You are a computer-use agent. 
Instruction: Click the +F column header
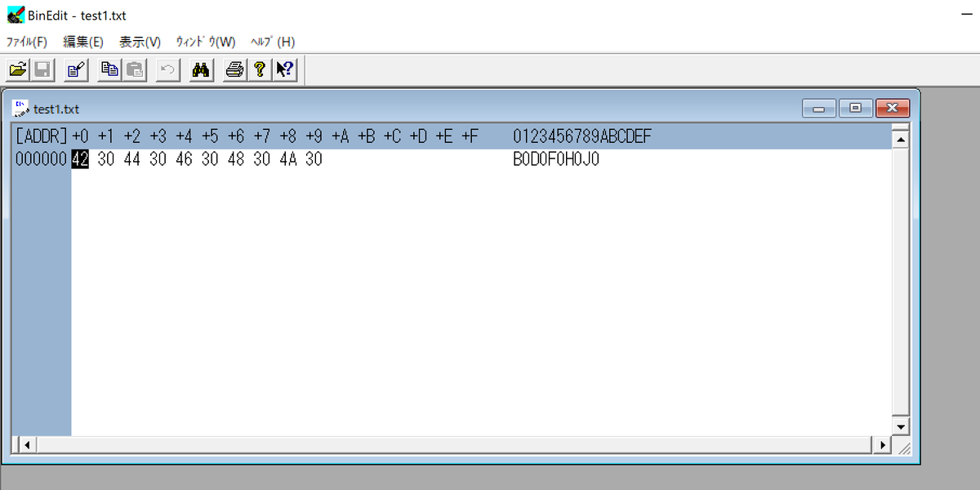pos(470,136)
